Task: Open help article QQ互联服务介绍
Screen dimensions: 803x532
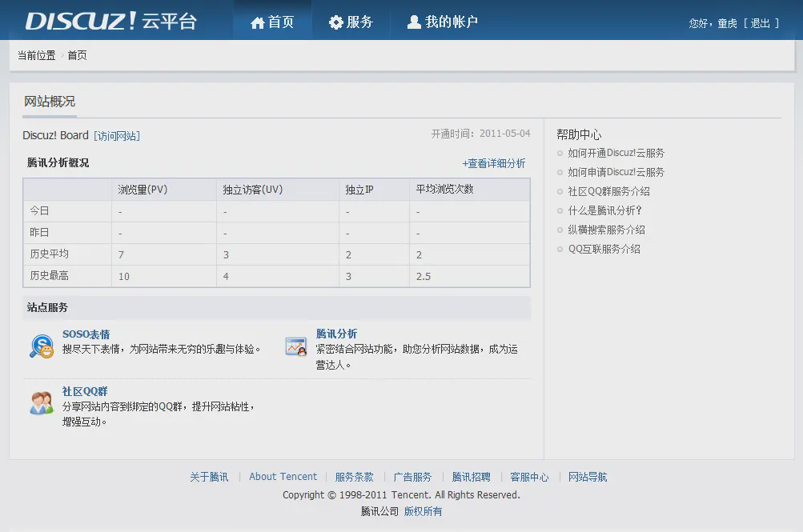Action: click(604, 249)
